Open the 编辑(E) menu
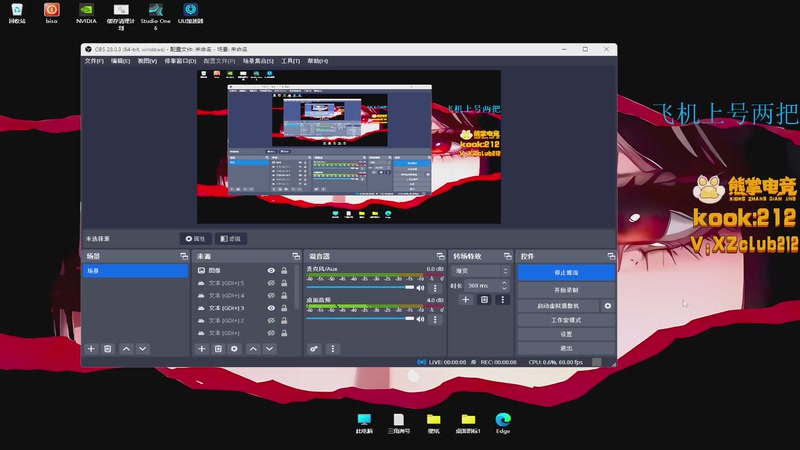This screenshot has width=800, height=450. (x=120, y=61)
